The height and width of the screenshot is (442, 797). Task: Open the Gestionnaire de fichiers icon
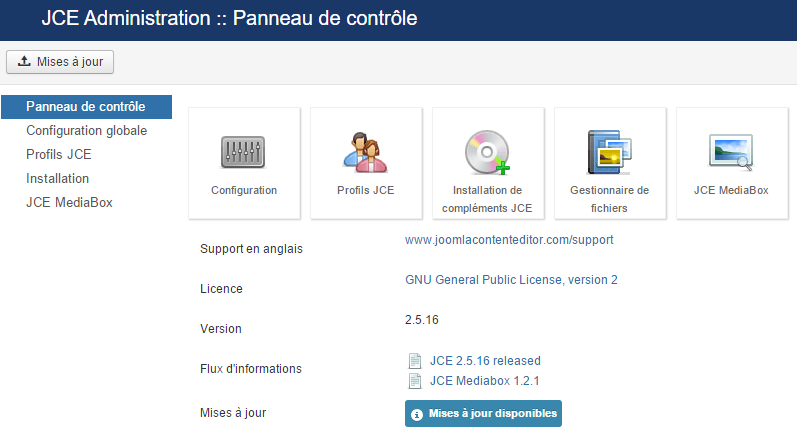point(609,153)
